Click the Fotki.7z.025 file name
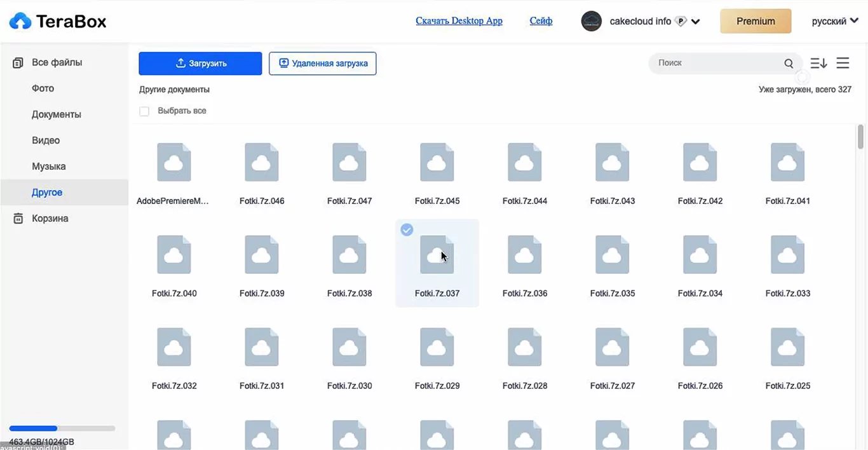 [788, 386]
